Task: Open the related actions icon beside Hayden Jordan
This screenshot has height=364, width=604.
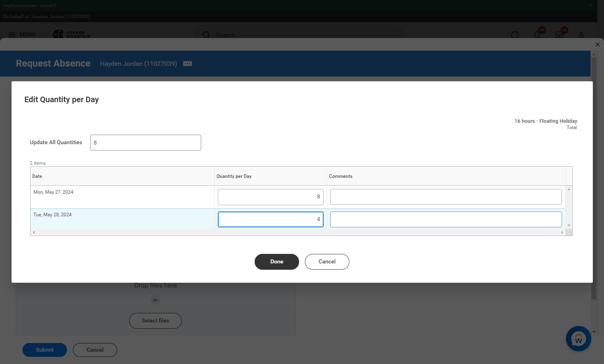Action: (x=187, y=64)
